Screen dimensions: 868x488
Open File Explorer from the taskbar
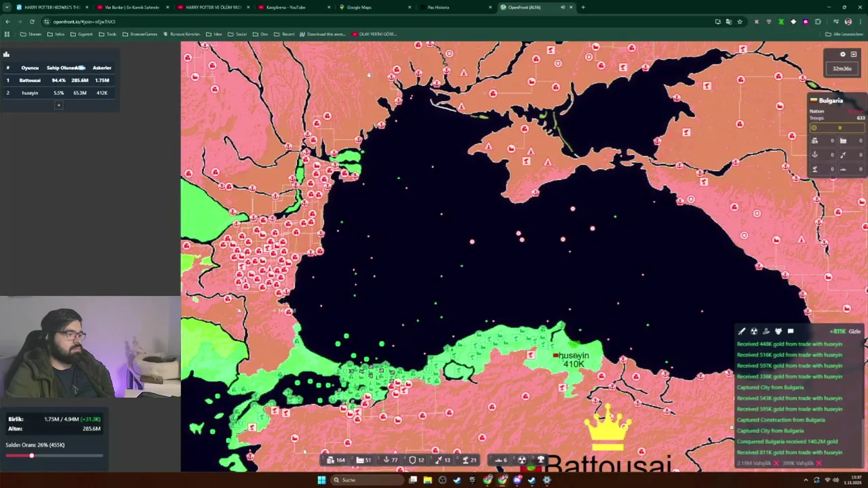point(427,480)
